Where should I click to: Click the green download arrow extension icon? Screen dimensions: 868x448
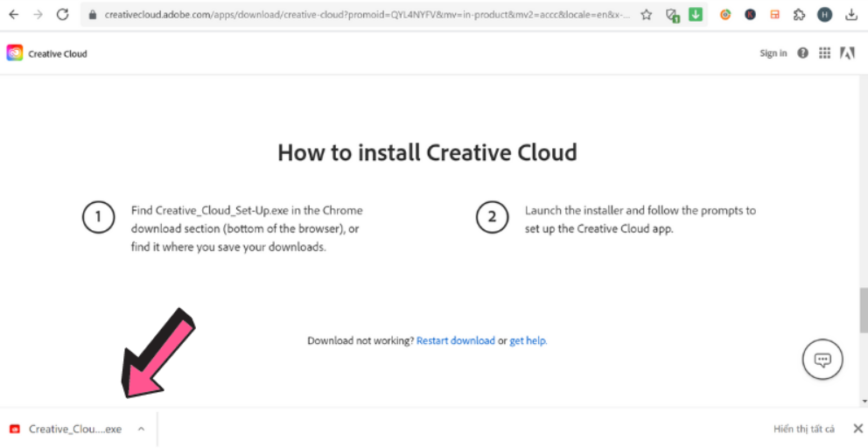click(x=696, y=15)
